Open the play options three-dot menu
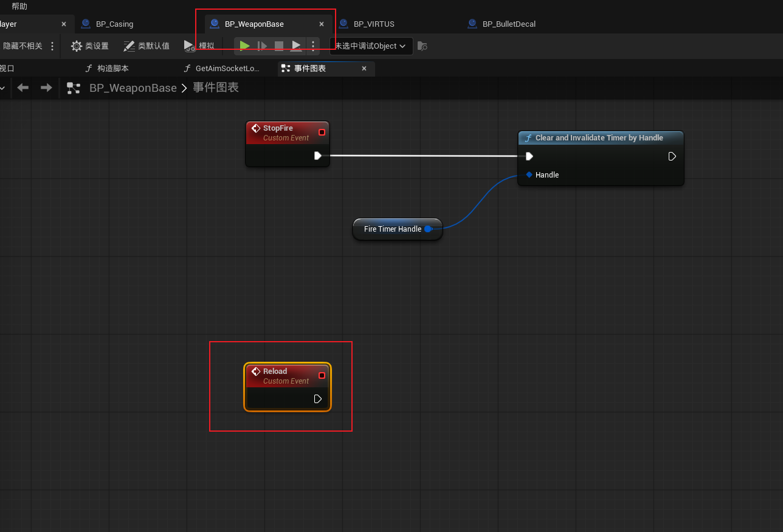 pyautogui.click(x=312, y=46)
